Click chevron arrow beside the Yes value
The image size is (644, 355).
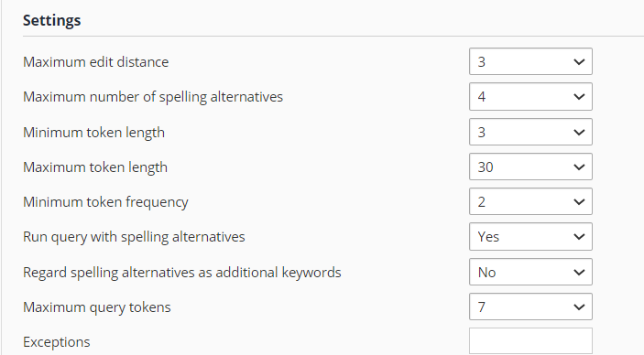(x=579, y=237)
